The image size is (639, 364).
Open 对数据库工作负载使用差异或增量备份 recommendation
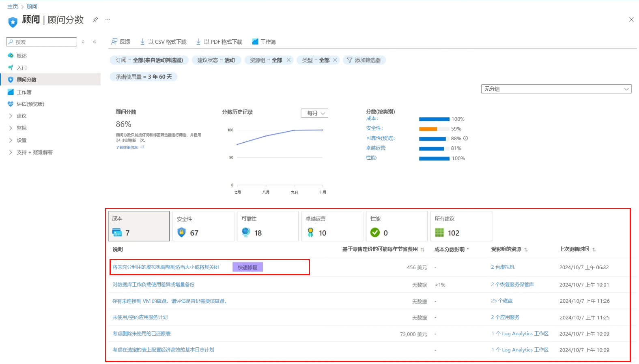153,285
